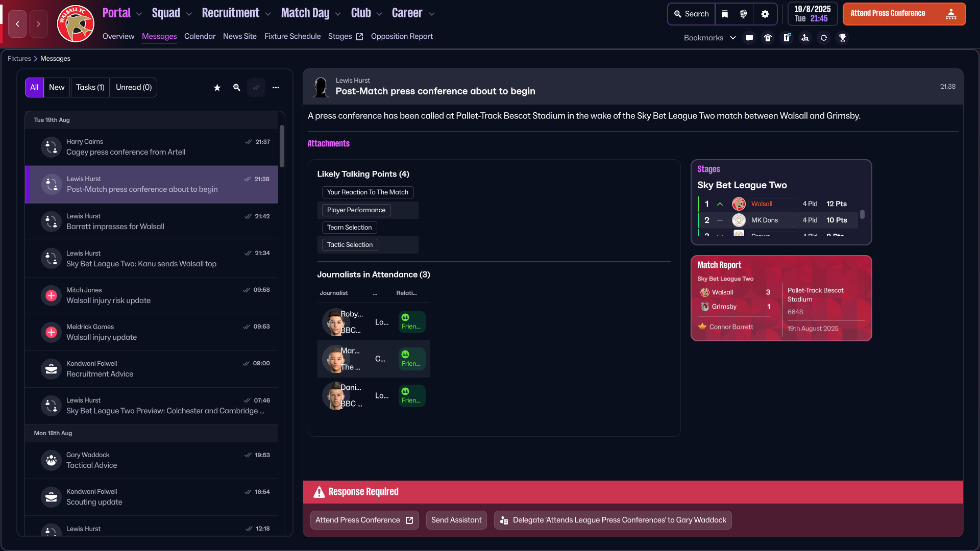
Task: Switch to the Calendar tab
Action: coord(200,36)
